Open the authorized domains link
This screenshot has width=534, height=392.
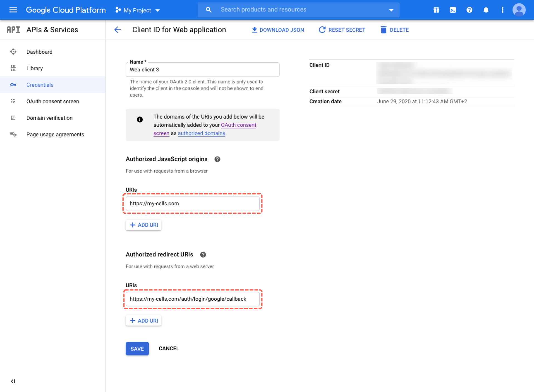click(201, 133)
